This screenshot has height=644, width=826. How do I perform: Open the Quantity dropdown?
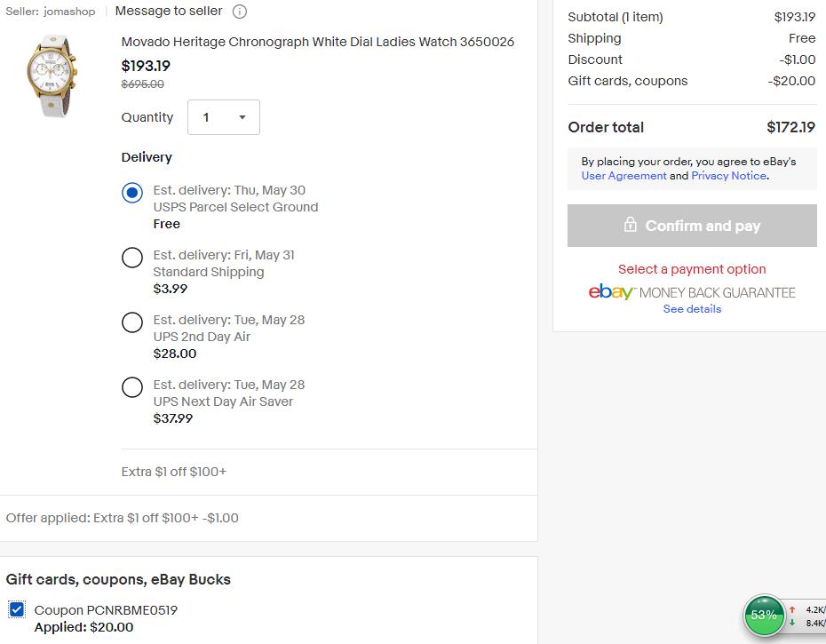click(x=224, y=117)
